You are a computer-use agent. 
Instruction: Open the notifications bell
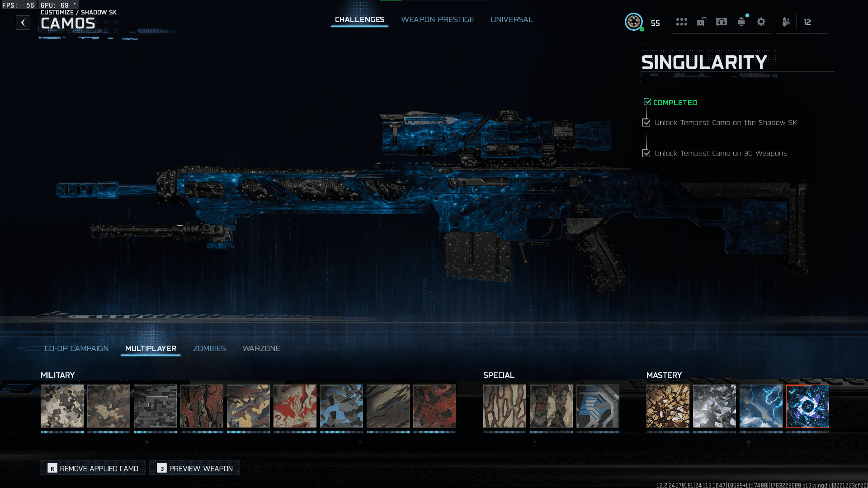click(x=741, y=22)
